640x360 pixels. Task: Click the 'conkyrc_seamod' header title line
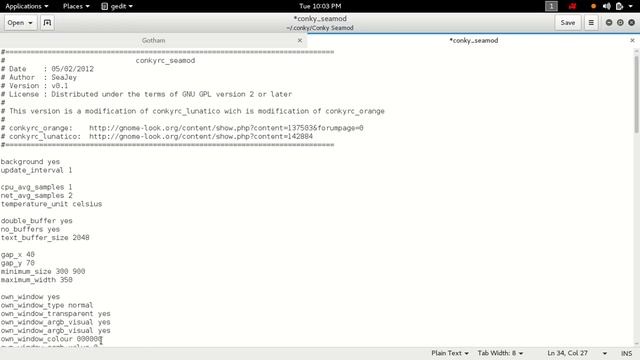pyautogui.click(x=165, y=60)
